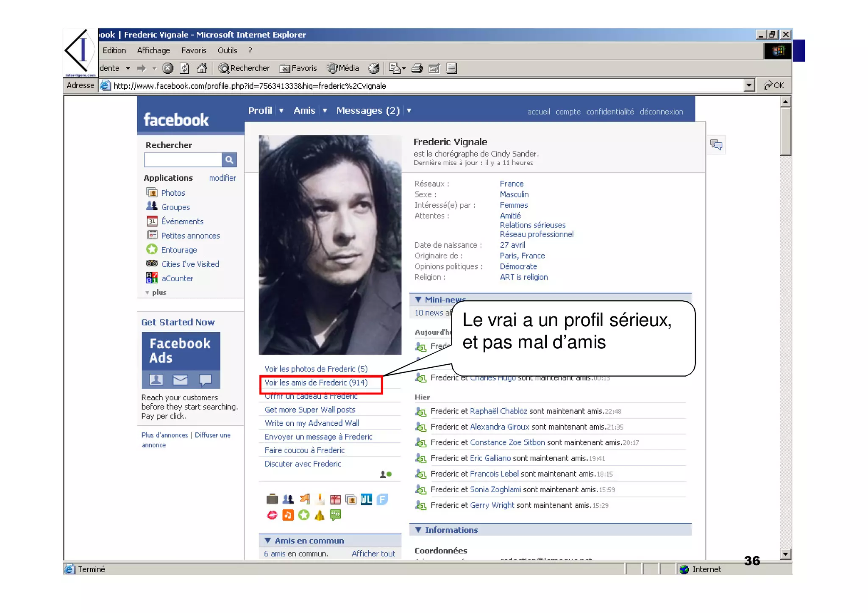The width and height of the screenshot is (868, 613).
Task: Open the confidentialité link
Action: pos(610,112)
